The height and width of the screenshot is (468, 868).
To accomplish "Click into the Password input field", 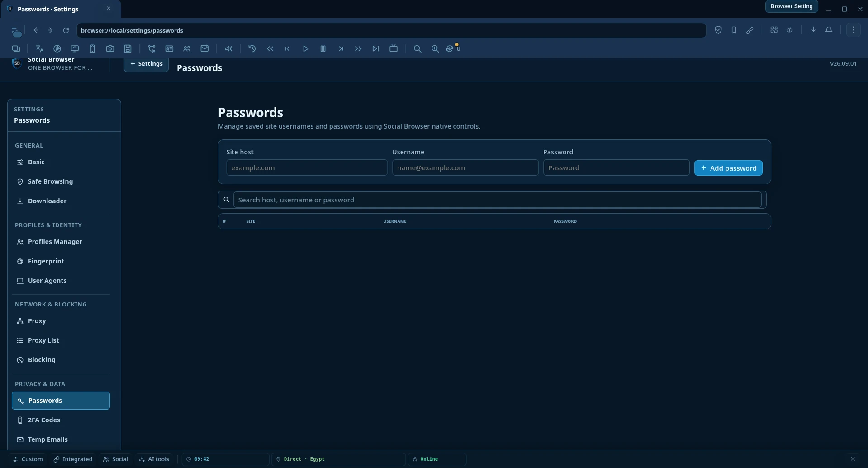I will point(616,167).
